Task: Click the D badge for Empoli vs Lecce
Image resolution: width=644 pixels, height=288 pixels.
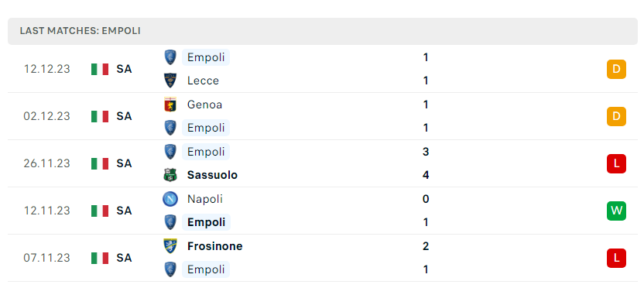Action: pyautogui.click(x=616, y=69)
